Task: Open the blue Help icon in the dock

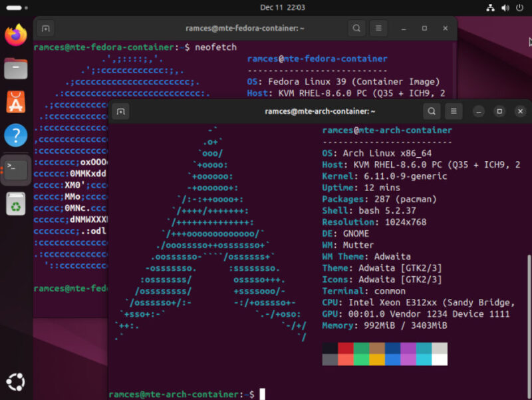Action: [x=15, y=136]
